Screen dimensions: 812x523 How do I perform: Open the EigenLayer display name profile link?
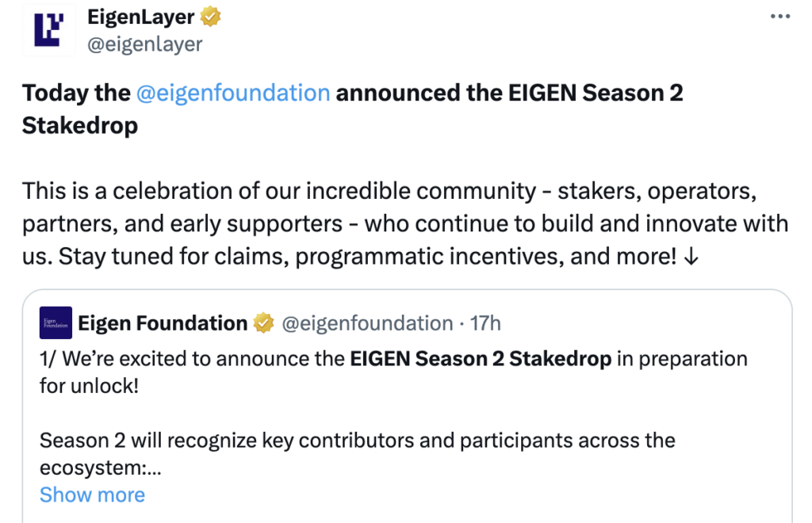click(x=140, y=17)
